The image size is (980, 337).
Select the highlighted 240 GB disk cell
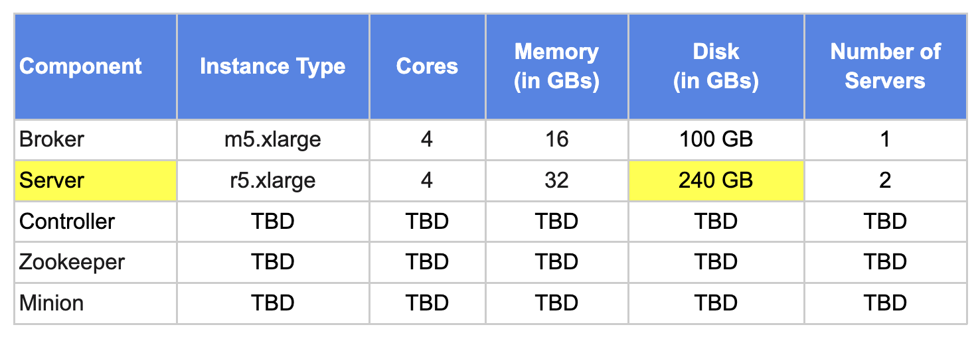pos(716,180)
